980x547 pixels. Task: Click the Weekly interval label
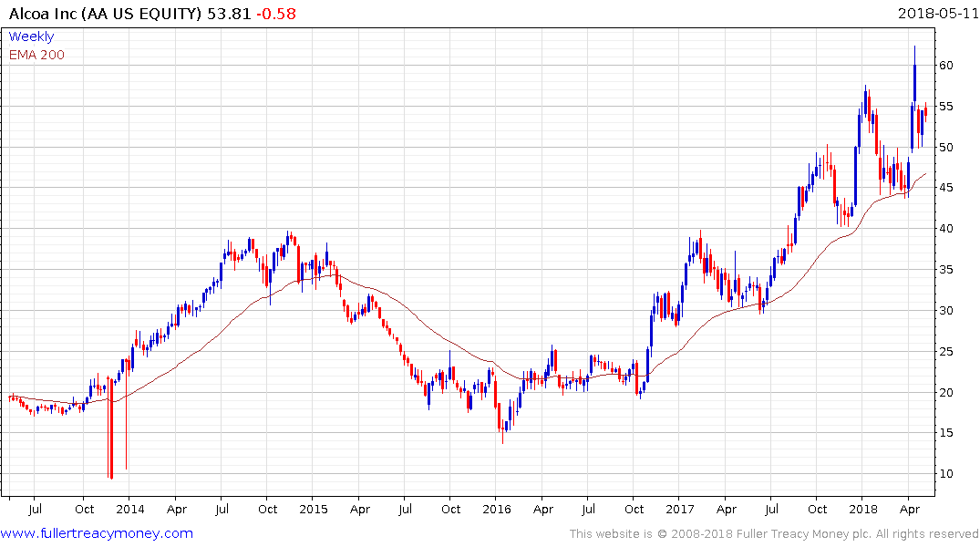(31, 36)
